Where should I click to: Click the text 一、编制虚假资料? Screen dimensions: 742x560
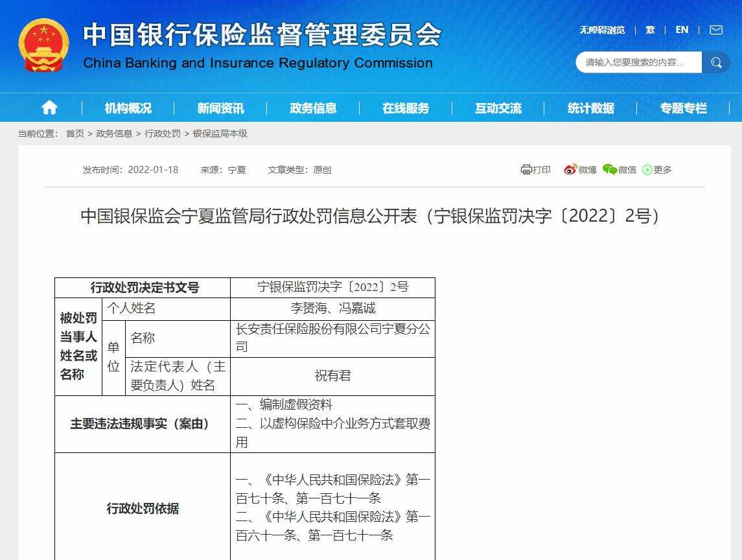point(284,404)
